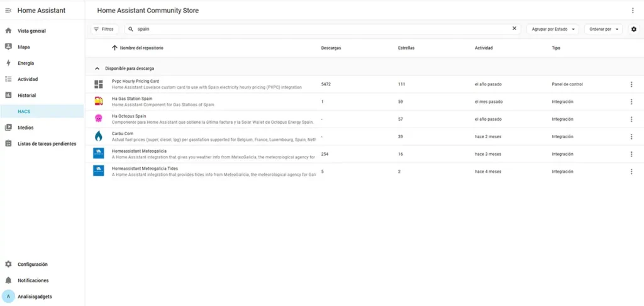
Task: Click the bell icon beside Notificaciones
Action: point(8,281)
